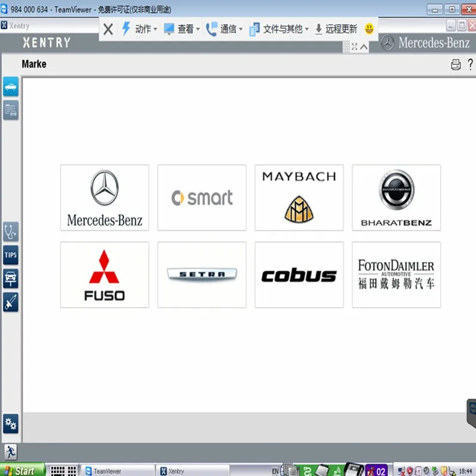Click the red shield tray icon
Image resolution: width=476 pixels, height=476 pixels.
(410, 471)
